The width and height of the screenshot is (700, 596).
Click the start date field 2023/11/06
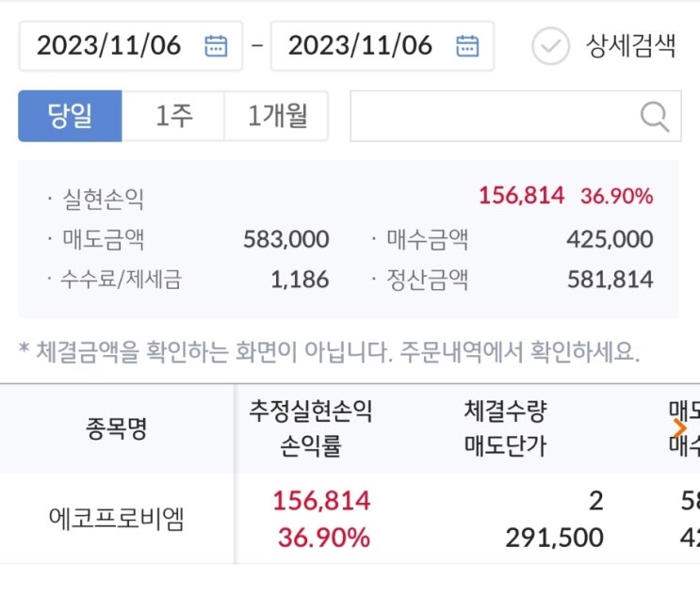point(109,45)
